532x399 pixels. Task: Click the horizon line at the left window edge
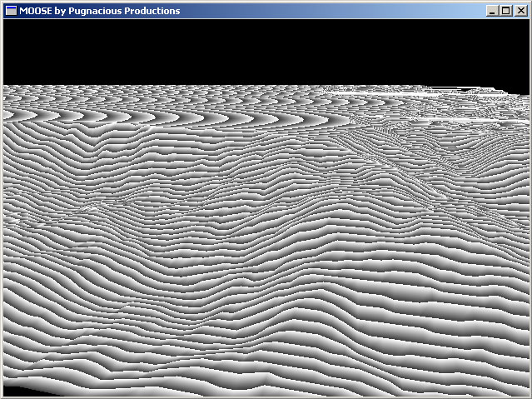pos(7,85)
